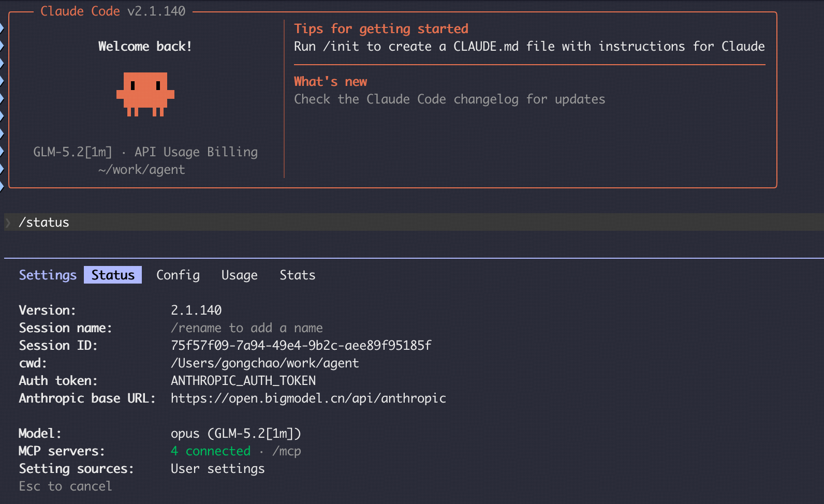824x504 pixels.
Task: Switch to the Config tab
Action: 178,275
